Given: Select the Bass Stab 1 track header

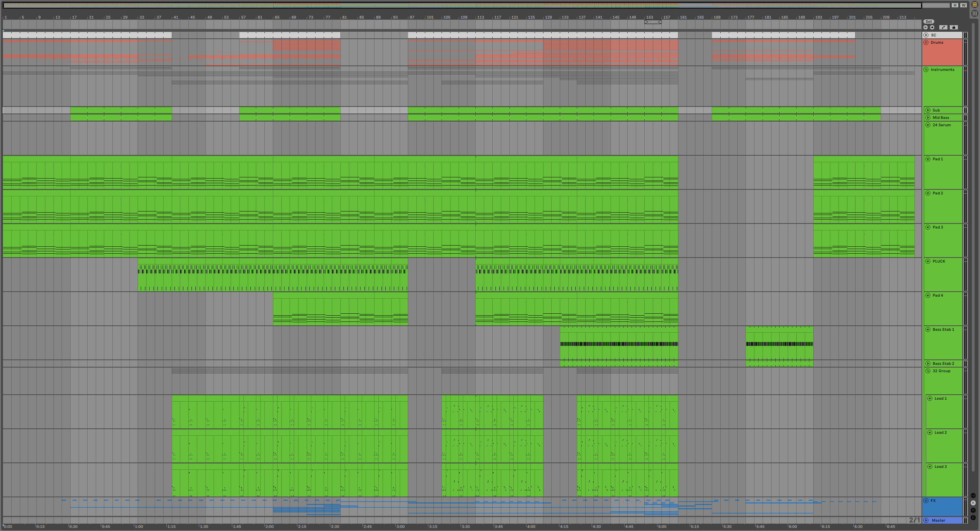Looking at the screenshot, I should (x=944, y=330).
